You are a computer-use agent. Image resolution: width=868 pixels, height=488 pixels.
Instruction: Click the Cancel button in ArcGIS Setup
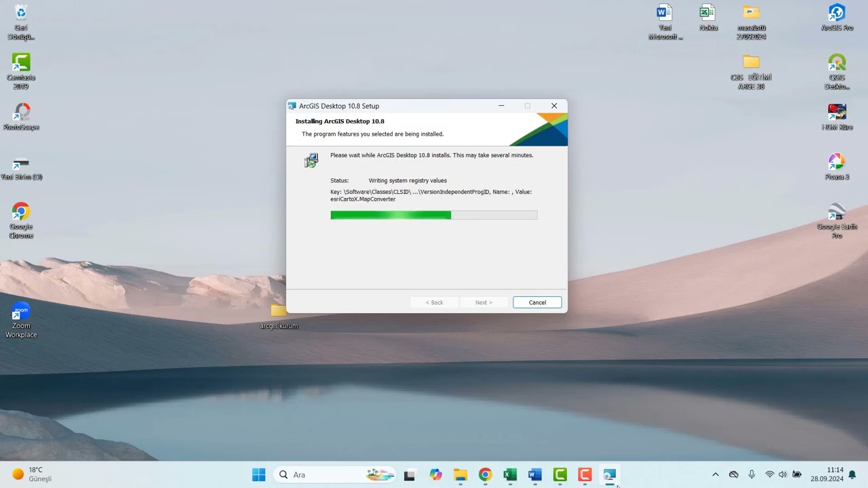coord(537,302)
